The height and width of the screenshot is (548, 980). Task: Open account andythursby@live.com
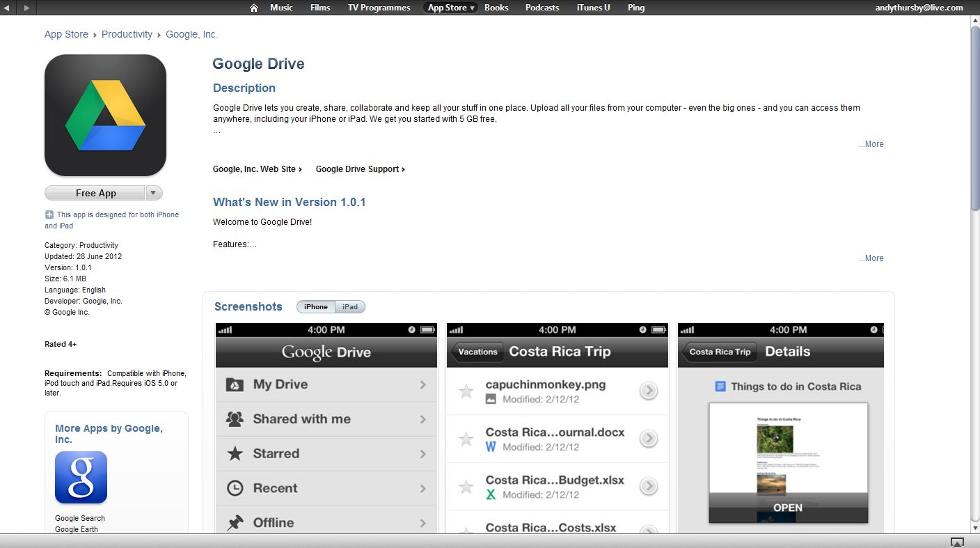(x=919, y=8)
